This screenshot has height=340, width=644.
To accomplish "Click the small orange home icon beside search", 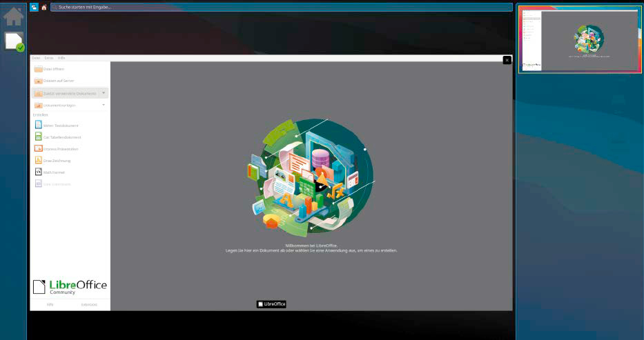I will (44, 8).
